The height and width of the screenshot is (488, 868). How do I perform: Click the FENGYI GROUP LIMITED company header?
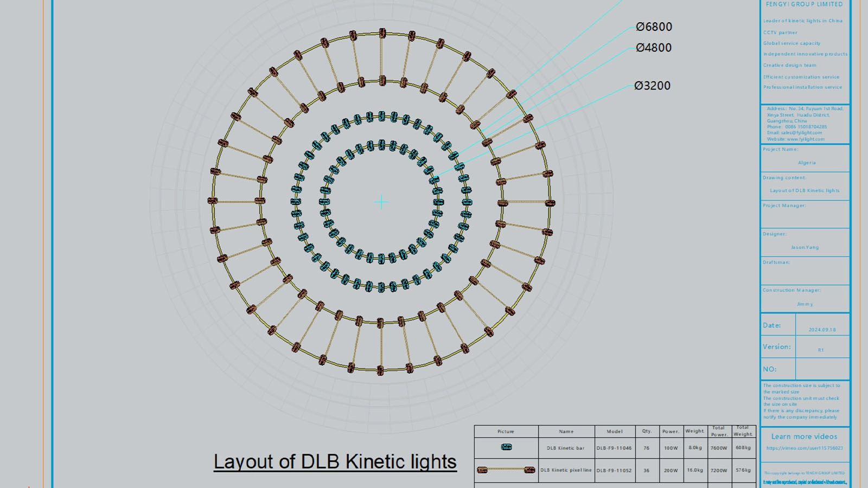805,4
